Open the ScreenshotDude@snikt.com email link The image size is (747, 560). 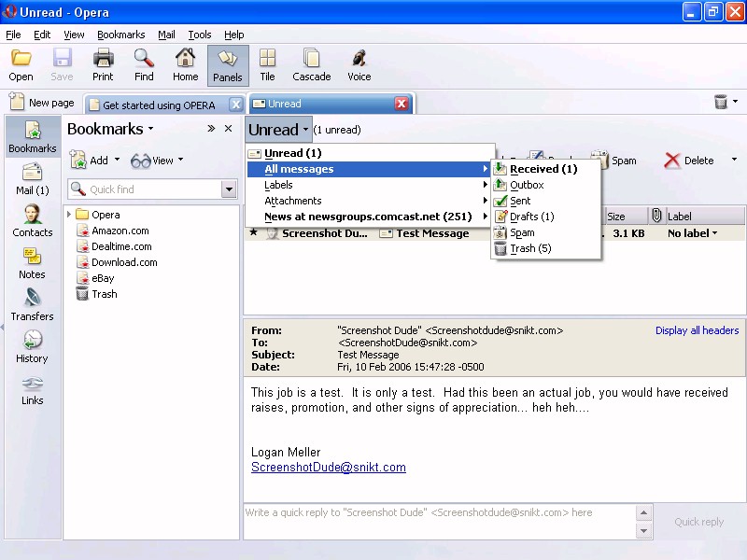(328, 468)
